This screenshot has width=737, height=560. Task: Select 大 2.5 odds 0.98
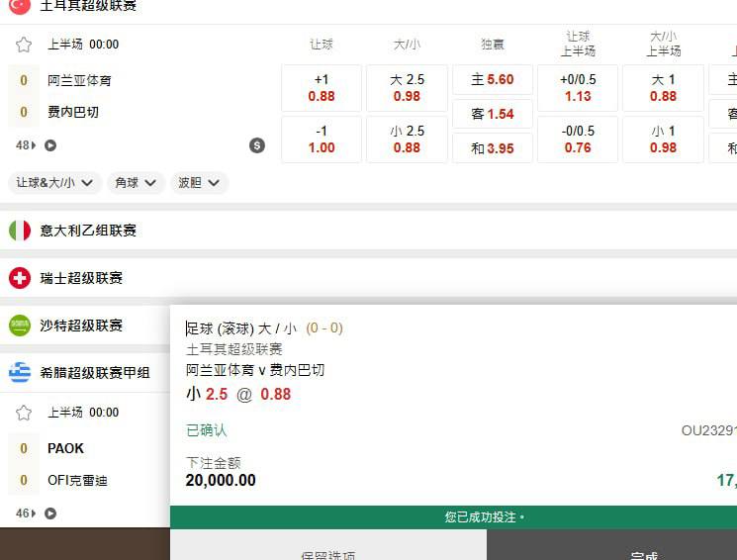tap(407, 88)
